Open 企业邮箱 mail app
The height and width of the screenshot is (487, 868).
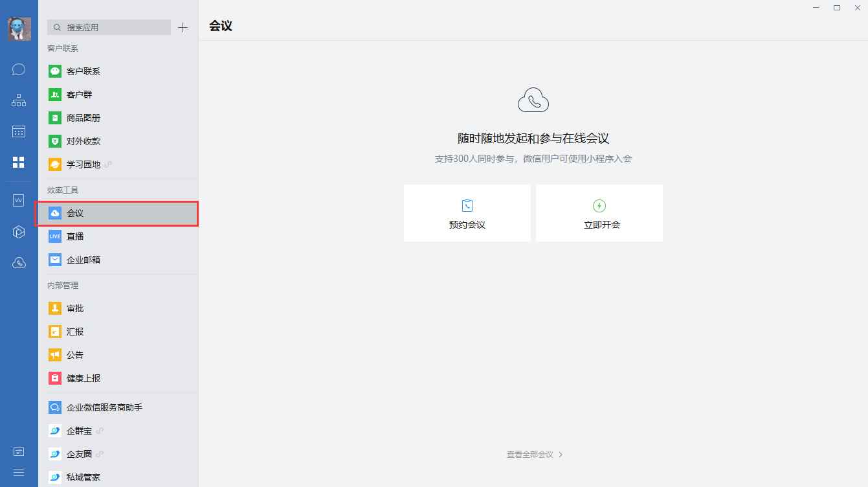click(83, 260)
